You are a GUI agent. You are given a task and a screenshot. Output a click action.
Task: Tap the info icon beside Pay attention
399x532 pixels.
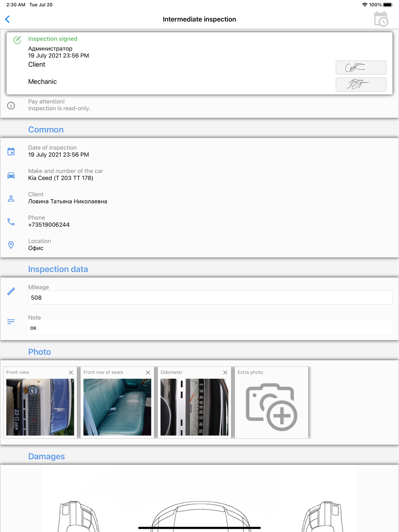[x=11, y=106]
